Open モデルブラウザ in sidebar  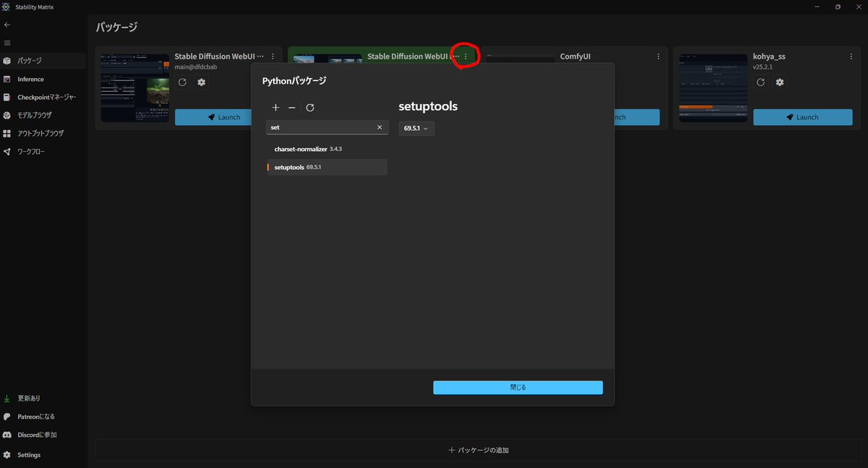(43, 115)
